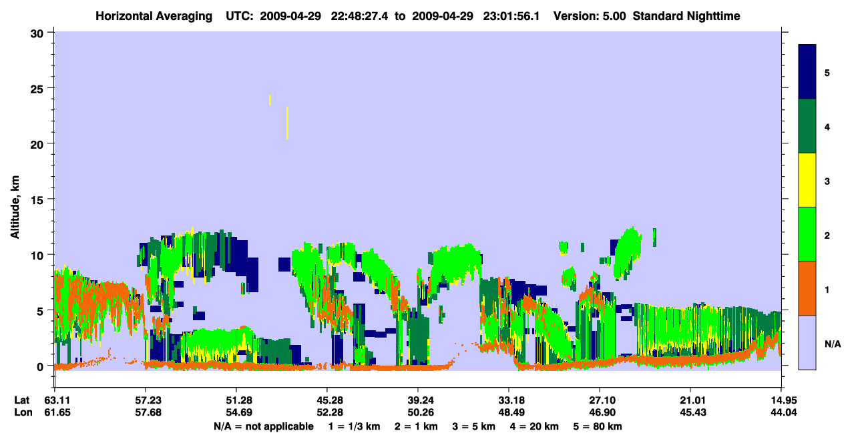This screenshot has width=868, height=445.
Task: Click the dark blue color bar segment labeled 5
Action: (x=807, y=71)
